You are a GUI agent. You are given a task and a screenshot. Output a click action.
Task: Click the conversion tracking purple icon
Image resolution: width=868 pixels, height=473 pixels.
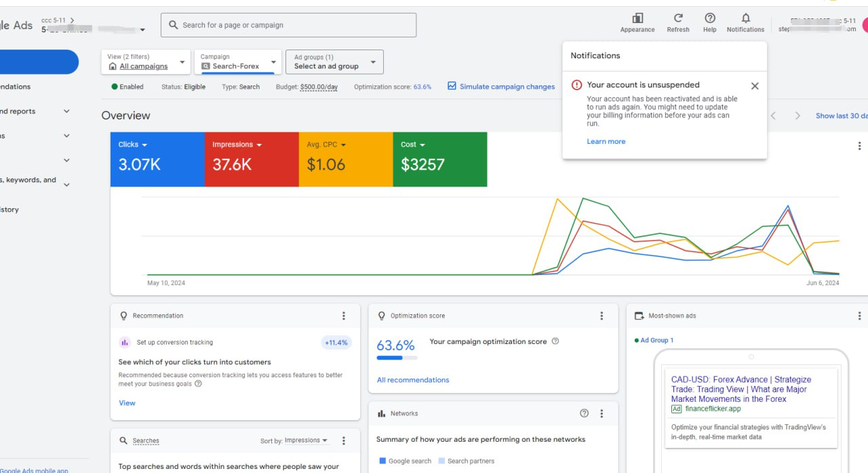[x=125, y=343]
